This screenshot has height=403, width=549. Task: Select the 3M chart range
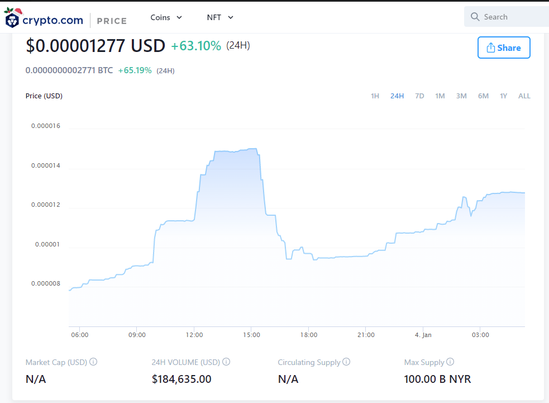(461, 96)
